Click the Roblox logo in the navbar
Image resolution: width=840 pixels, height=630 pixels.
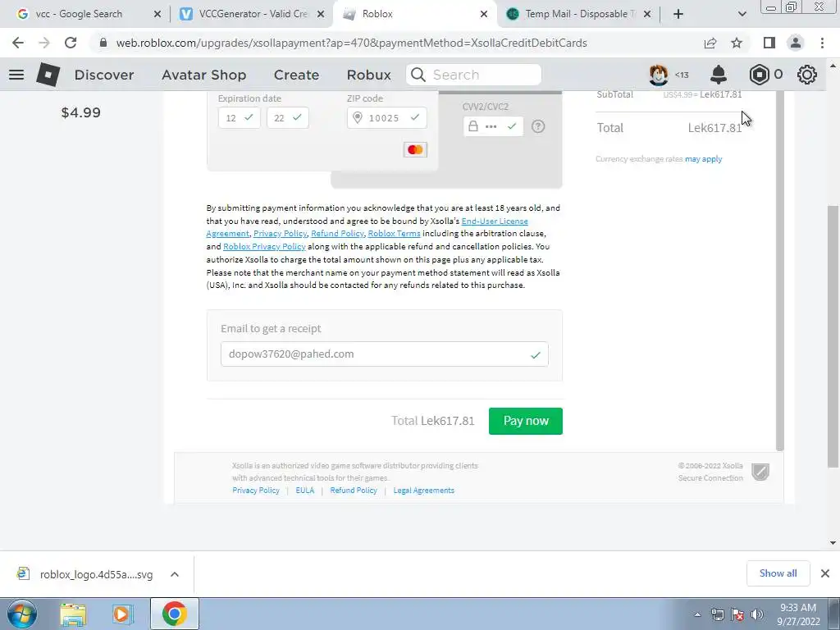(x=48, y=75)
